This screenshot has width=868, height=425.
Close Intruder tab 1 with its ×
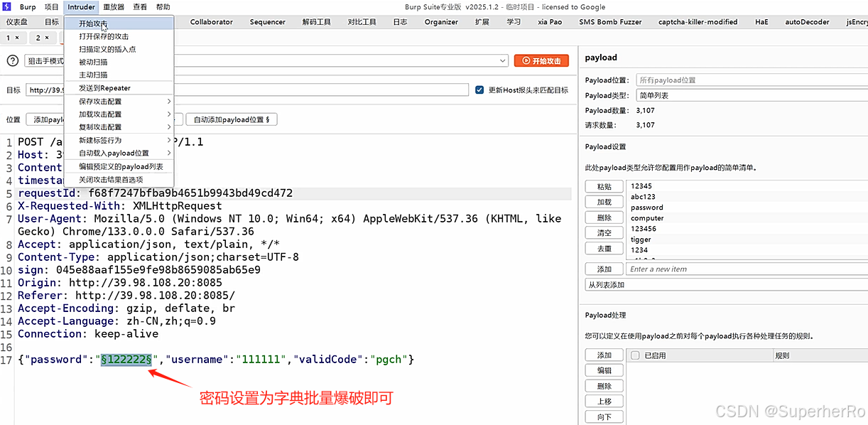click(x=18, y=38)
